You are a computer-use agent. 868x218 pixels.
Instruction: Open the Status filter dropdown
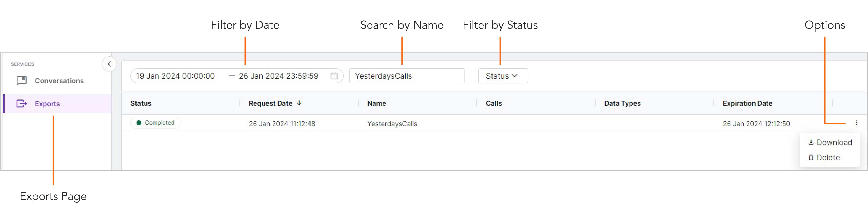point(503,76)
